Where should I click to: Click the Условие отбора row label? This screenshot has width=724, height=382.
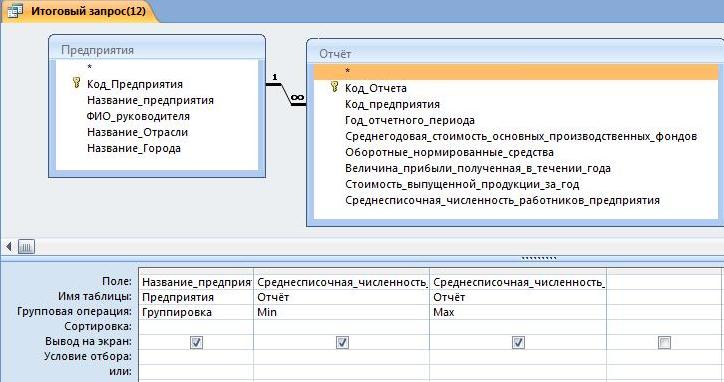(x=88, y=357)
